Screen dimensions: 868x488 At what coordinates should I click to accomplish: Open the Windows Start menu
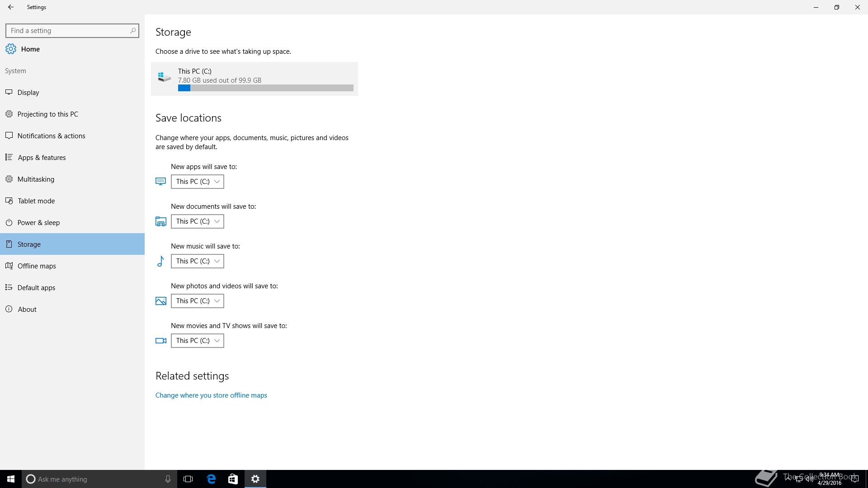pyautogui.click(x=11, y=479)
